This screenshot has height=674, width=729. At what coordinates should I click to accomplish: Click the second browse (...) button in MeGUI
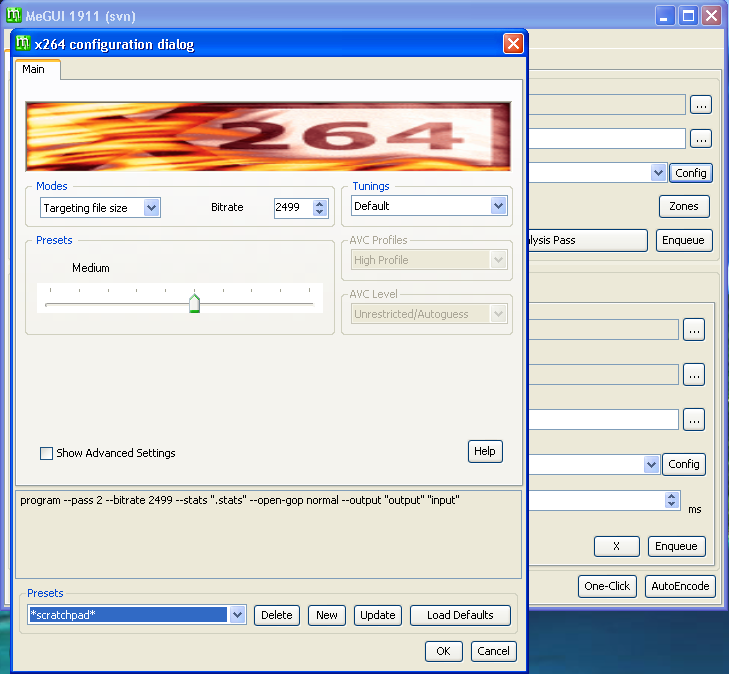(x=701, y=139)
